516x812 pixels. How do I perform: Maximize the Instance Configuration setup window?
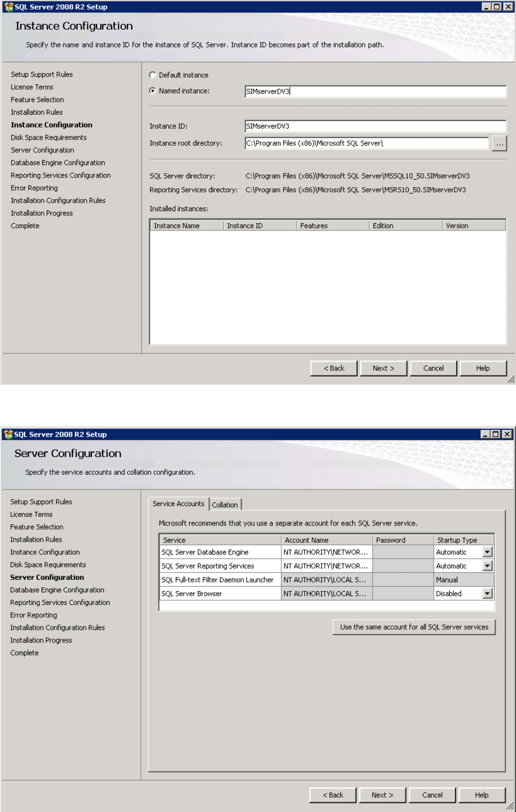(x=497, y=7)
